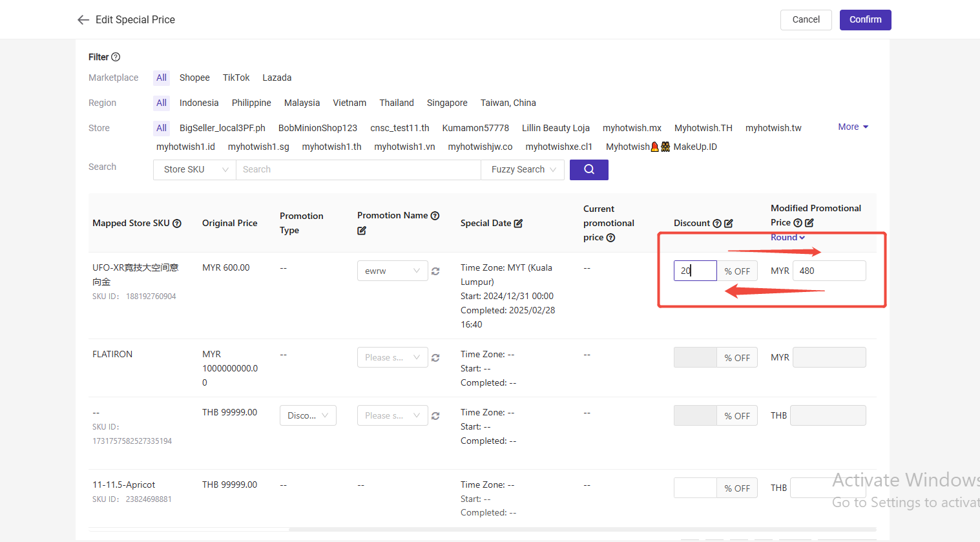This screenshot has width=980, height=542.
Task: Open the help tooltip next to Filter
Action: (x=117, y=57)
